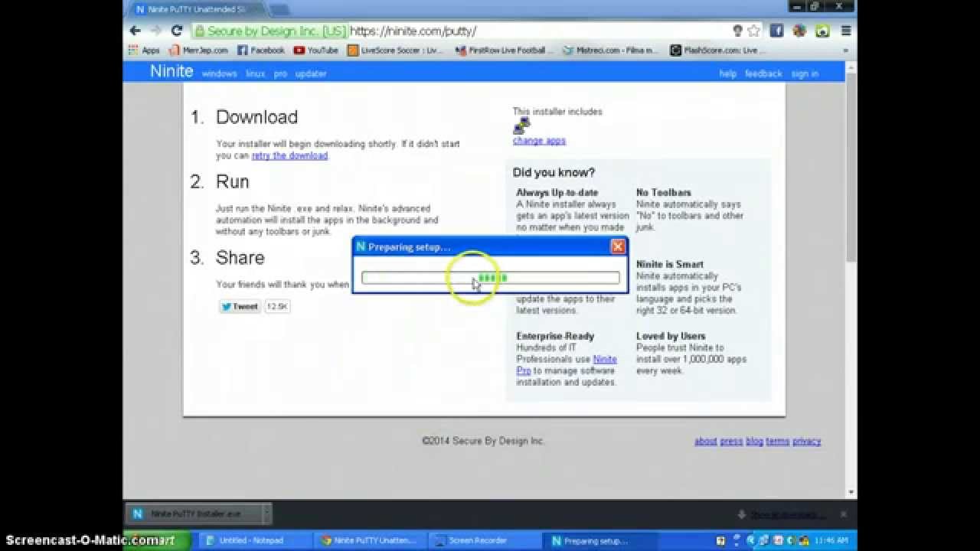Open Facebook bookmark

(x=261, y=51)
